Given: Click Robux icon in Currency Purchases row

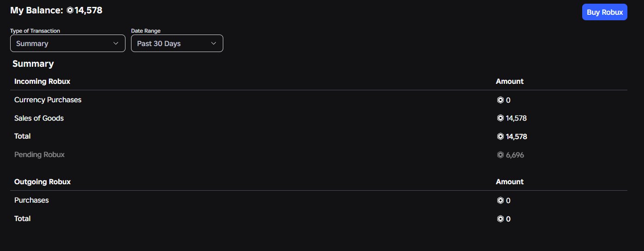Looking at the screenshot, I should coord(500,100).
